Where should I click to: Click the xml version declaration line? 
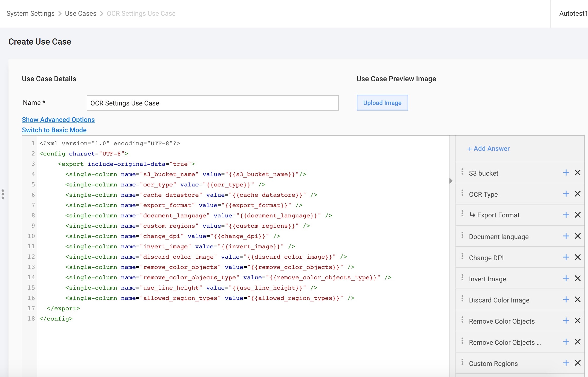coord(110,143)
